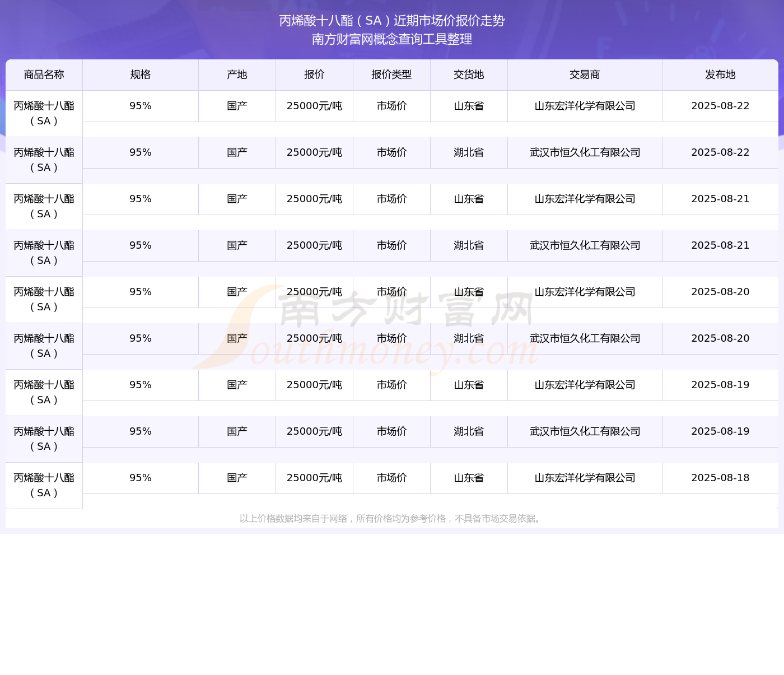Click 山东宏洋化学有限公司 in the 2025-08-19 row
This screenshot has height=675, width=784.
[x=585, y=385]
